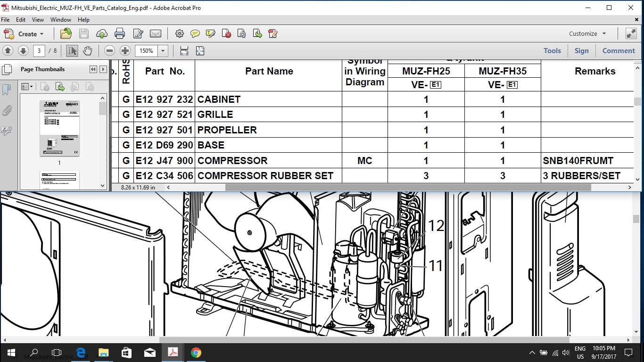
Task: Open the Attachments paperclip panel
Action: click(7, 110)
